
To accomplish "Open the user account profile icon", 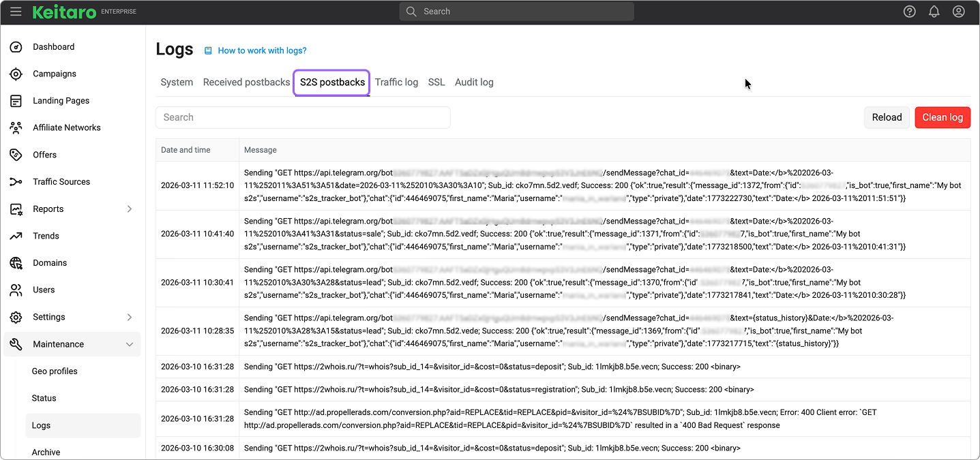I will 958,12.
